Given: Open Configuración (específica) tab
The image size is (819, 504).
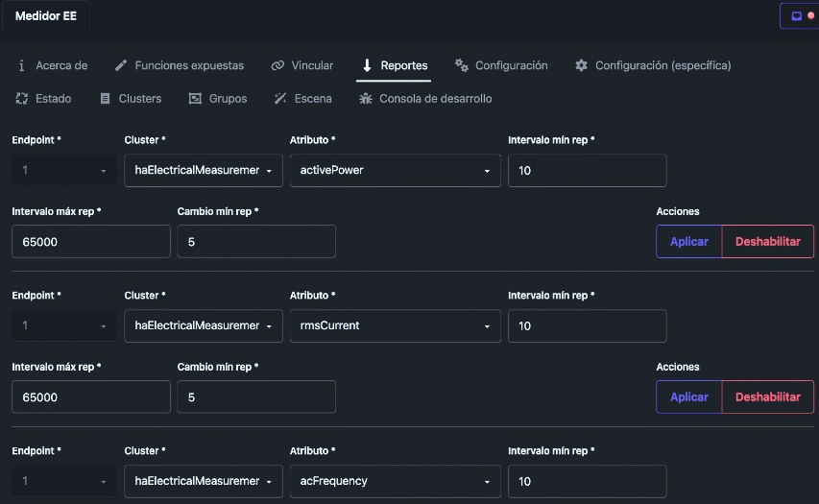Looking at the screenshot, I should 653,65.
